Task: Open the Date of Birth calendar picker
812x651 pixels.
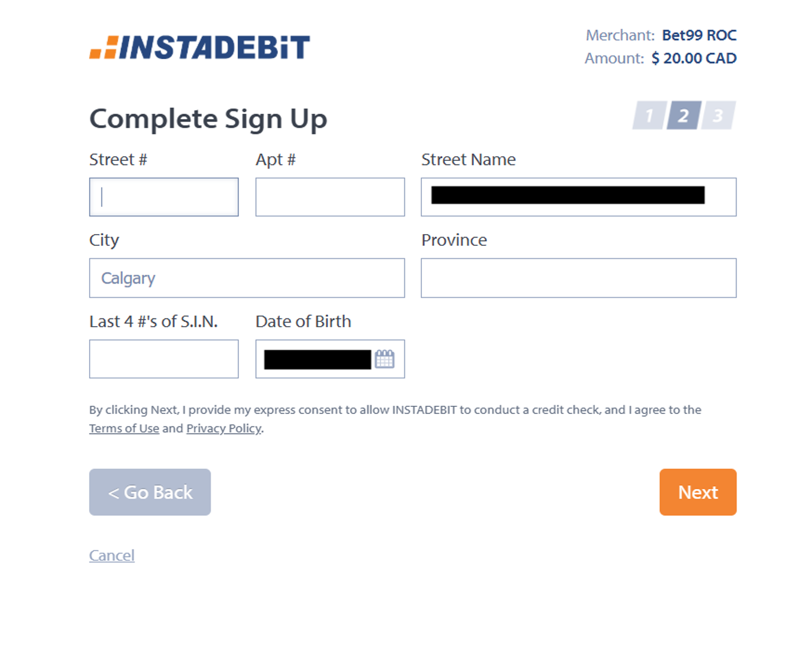Action: pos(384,359)
